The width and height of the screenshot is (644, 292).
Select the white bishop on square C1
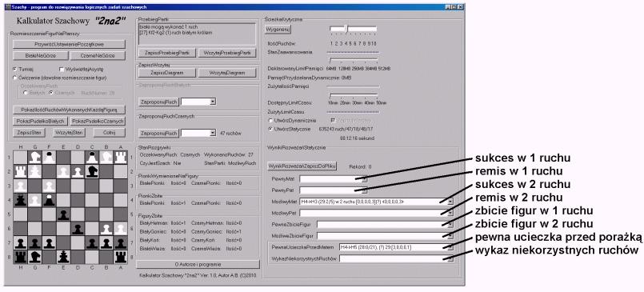pos(92,157)
